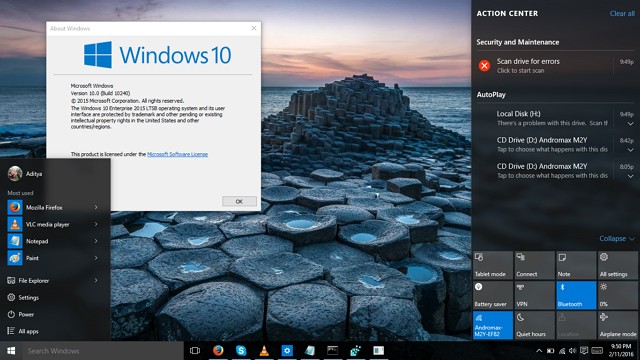The image size is (640, 360).
Task: Open the volume speaker tray icon
Action: (x=573, y=351)
